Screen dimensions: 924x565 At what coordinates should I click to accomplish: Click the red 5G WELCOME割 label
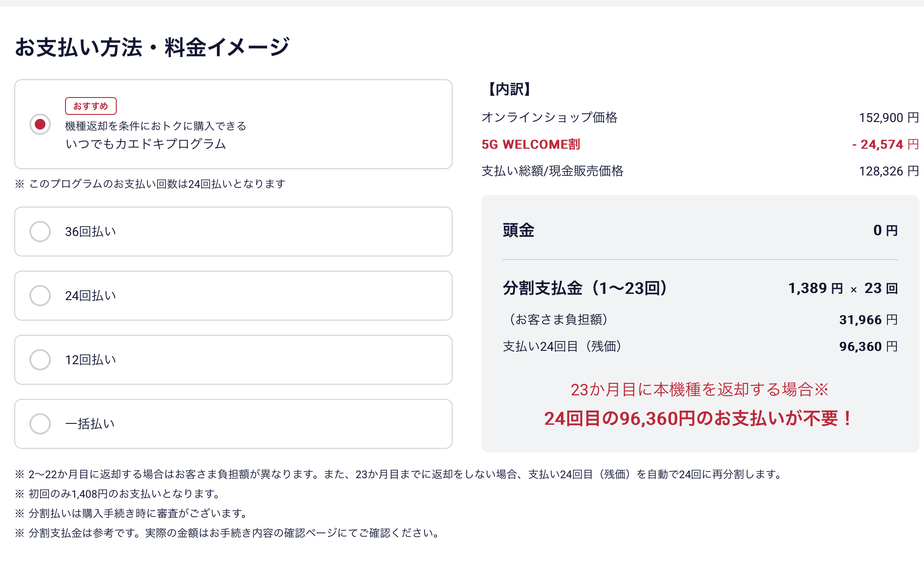[x=531, y=144]
